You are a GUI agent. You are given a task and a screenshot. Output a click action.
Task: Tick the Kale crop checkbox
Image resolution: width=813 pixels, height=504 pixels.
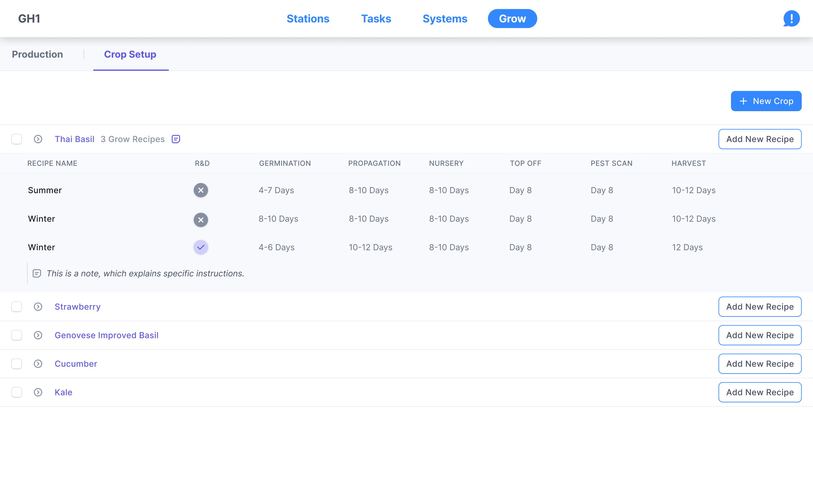click(17, 392)
